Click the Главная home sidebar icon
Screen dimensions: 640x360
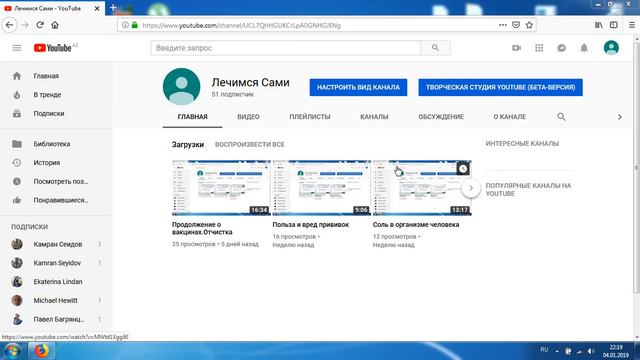coord(17,76)
